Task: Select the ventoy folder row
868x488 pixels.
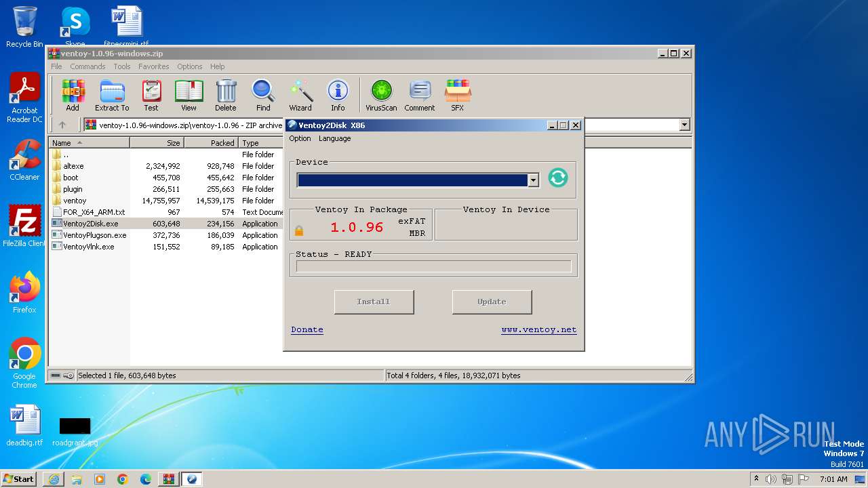Action: pos(166,201)
